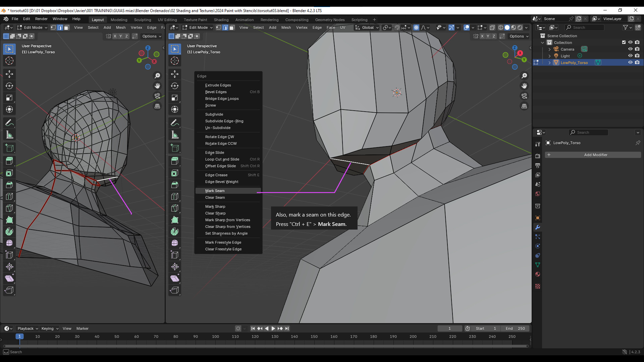Open the Object Data mesh properties tab
644x362 pixels.
538,265
